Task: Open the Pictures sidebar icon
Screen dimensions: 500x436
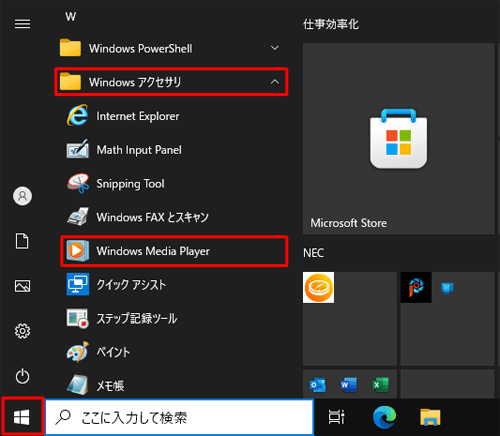Action: pos(22,286)
